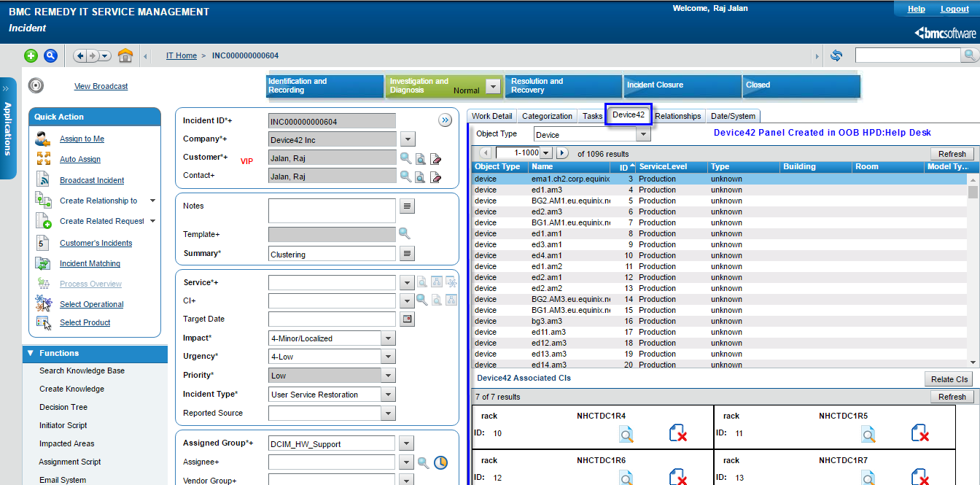This screenshot has width=980, height=485.
Task: Click the IT Home breadcrumb link
Action: [182, 55]
